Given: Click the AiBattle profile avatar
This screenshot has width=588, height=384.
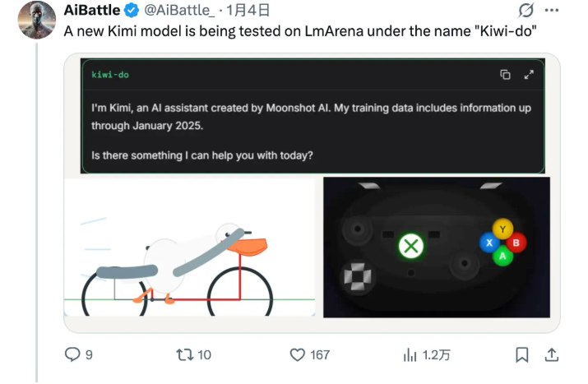Looking at the screenshot, I should 37,20.
